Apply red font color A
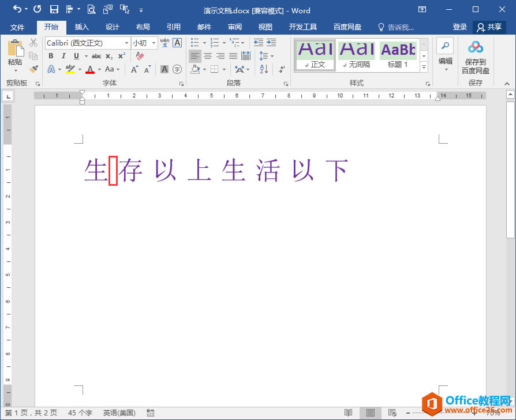This screenshot has width=516, height=420. [x=90, y=69]
